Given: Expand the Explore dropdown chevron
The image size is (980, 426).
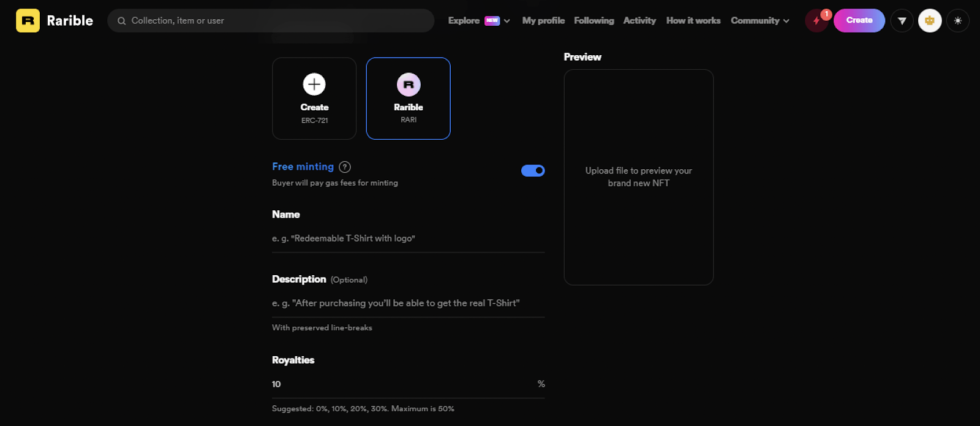Looking at the screenshot, I should [507, 21].
